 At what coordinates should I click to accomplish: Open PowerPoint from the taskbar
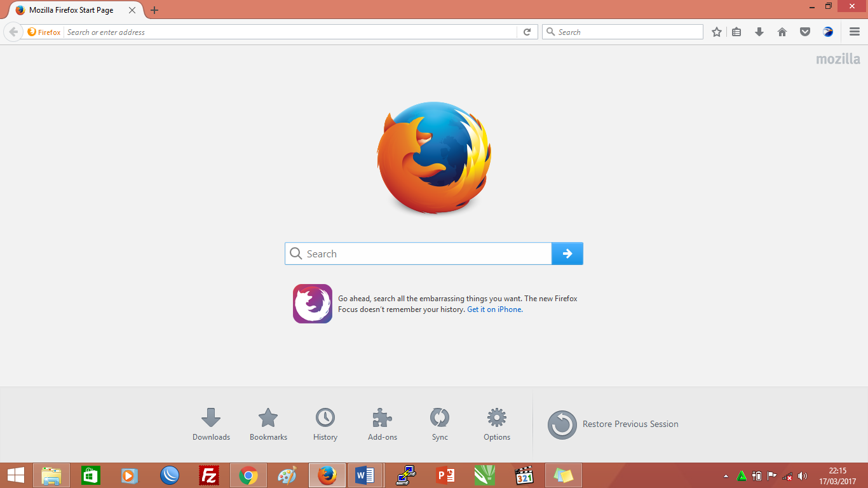(x=445, y=475)
